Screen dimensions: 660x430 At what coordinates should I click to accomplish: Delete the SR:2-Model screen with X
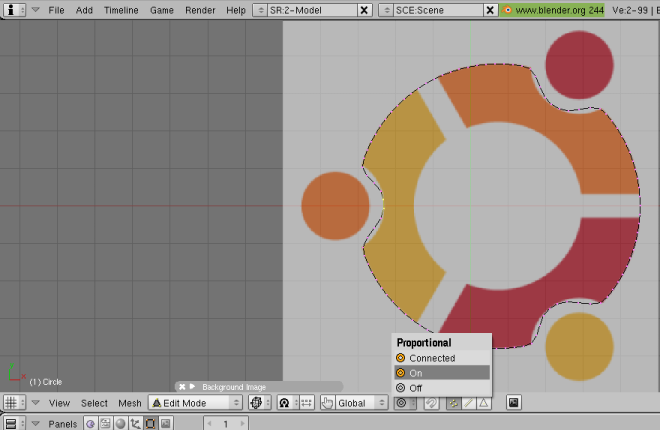pyautogui.click(x=365, y=10)
